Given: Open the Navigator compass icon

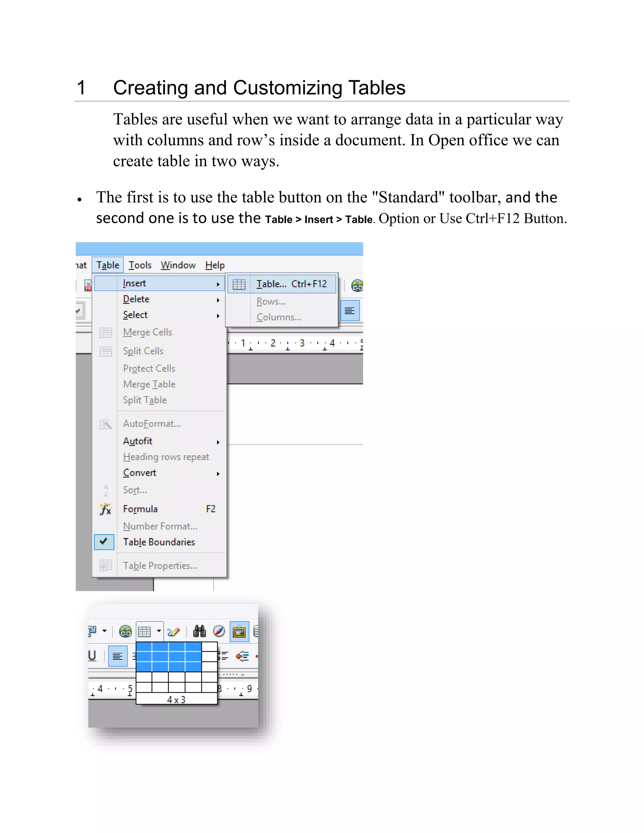Looking at the screenshot, I should pyautogui.click(x=219, y=631).
